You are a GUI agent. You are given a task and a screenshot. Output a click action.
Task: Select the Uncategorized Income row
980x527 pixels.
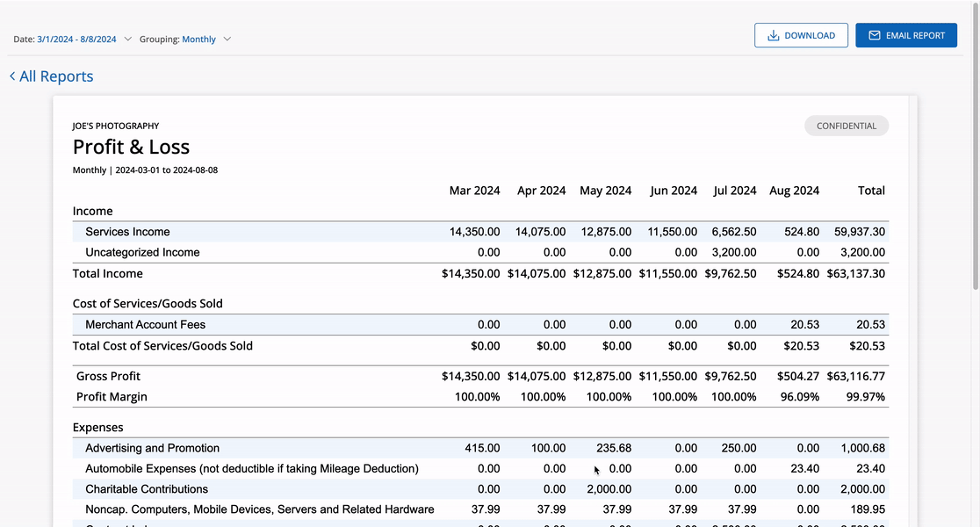point(351,252)
